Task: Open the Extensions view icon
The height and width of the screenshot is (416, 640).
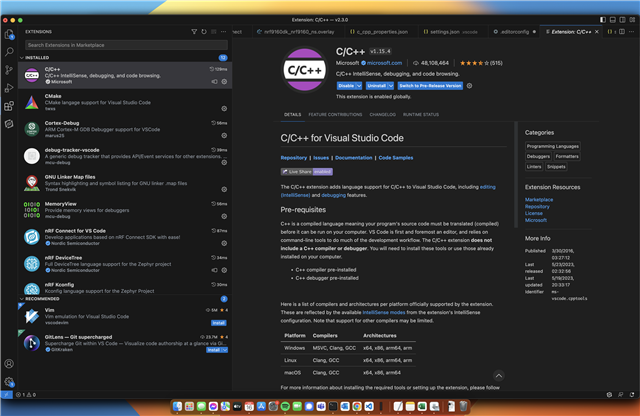Action: pos(9,106)
